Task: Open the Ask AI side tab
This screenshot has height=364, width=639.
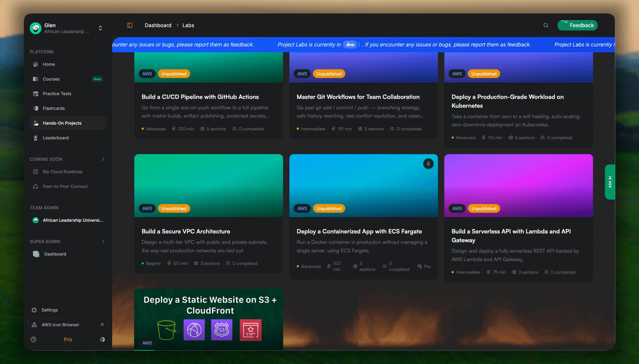Action: pos(610,182)
